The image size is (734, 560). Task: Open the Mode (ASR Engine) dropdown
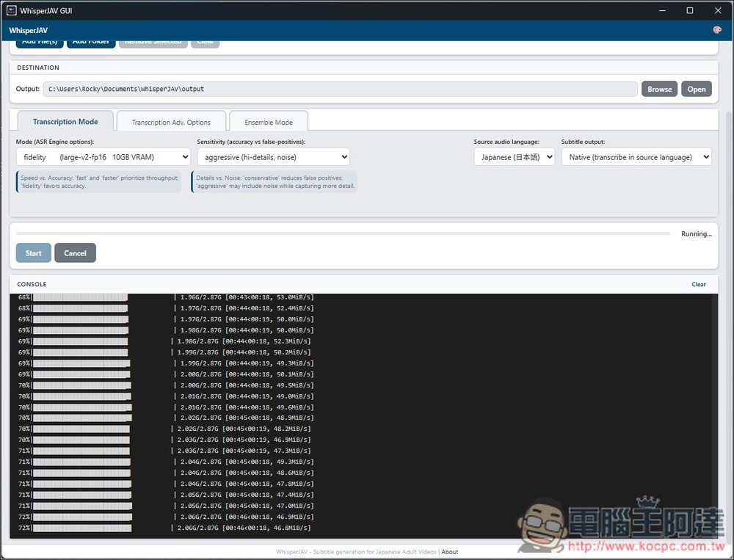point(103,157)
